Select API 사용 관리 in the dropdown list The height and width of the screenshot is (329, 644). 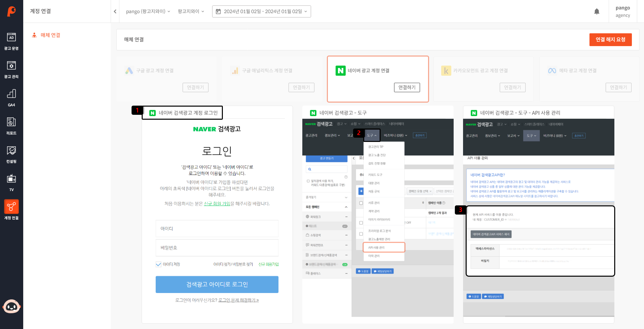coord(384,248)
